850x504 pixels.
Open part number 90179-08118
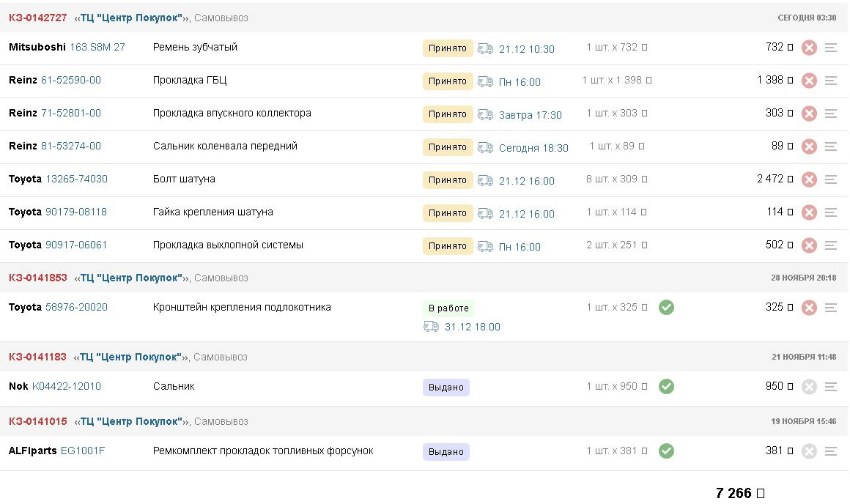[x=76, y=212]
